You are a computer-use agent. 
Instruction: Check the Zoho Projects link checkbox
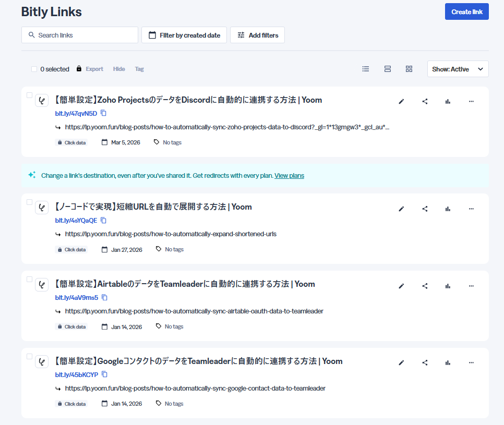pyautogui.click(x=29, y=95)
